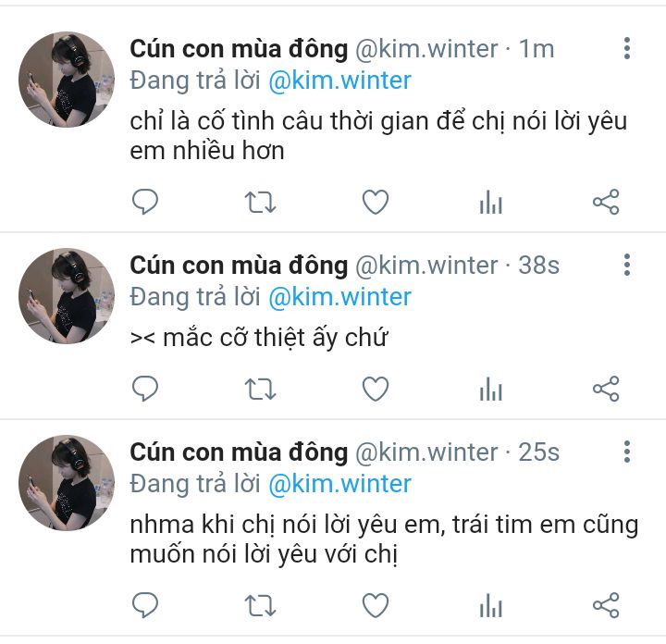Retweet the 38s tweet
This screenshot has height=644, width=666.
coord(260,389)
